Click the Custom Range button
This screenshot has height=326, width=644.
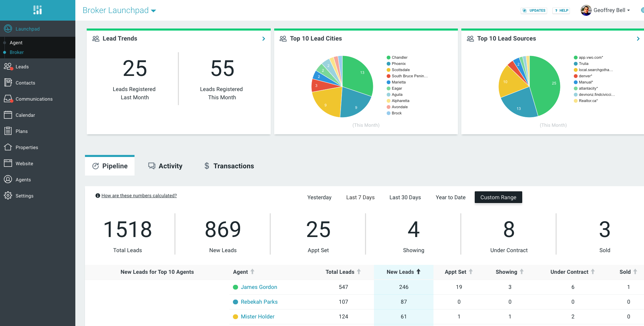pyautogui.click(x=498, y=198)
